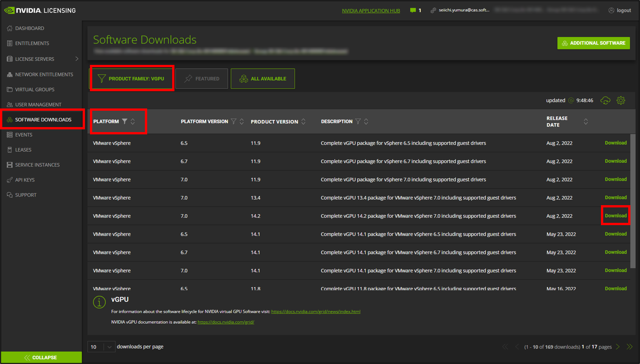Click the seiichi.yumura account email
Viewport: 640px width, 364px height.
coord(464,10)
